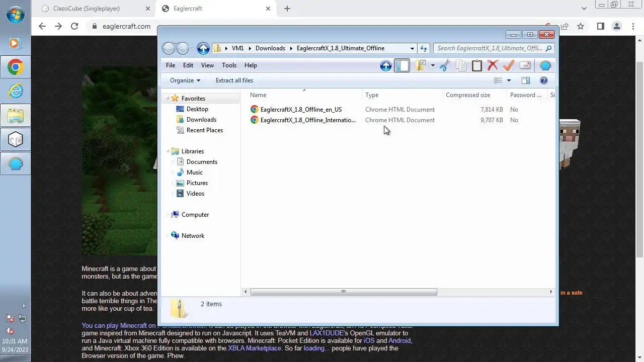Select Recent Places under Favorites
Viewport: 644px width, 362px height.
(204, 130)
